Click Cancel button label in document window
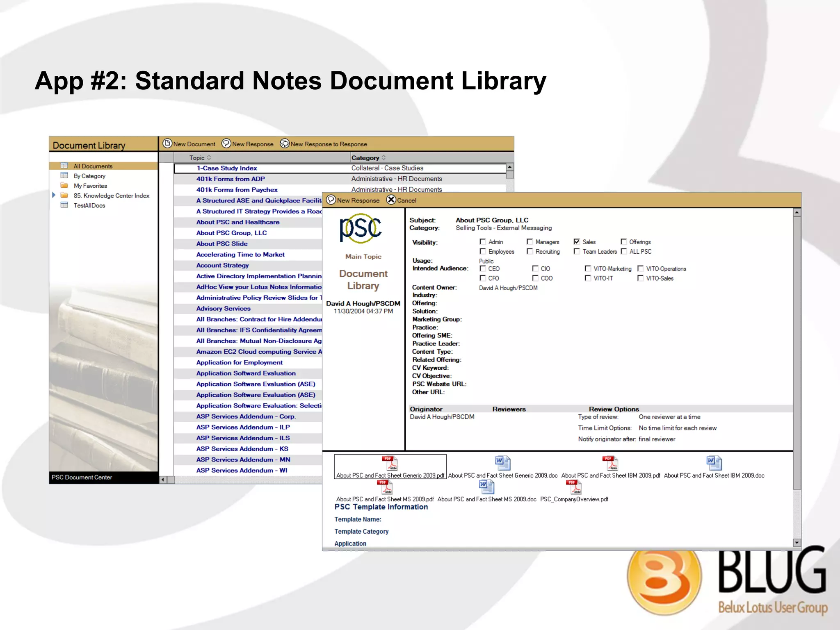Screen dimensions: 840x630 point(406,200)
